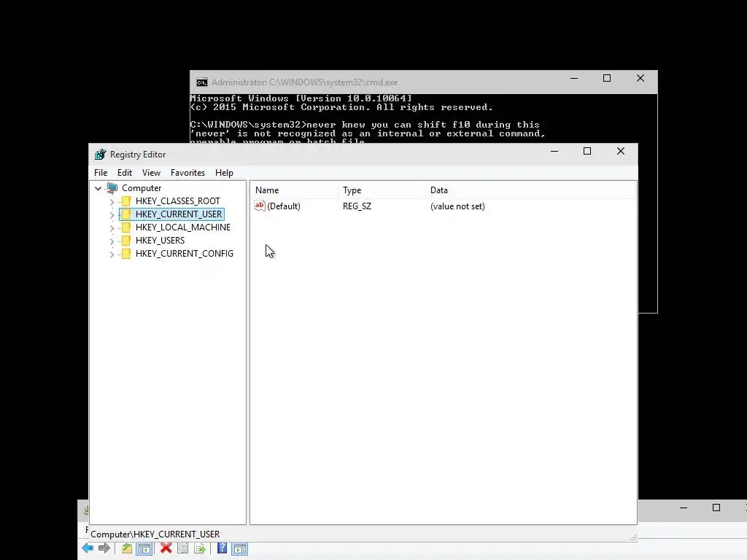Image resolution: width=747 pixels, height=560 pixels.
Task: Open the Help menu in Registry Editor
Action: [x=224, y=173]
